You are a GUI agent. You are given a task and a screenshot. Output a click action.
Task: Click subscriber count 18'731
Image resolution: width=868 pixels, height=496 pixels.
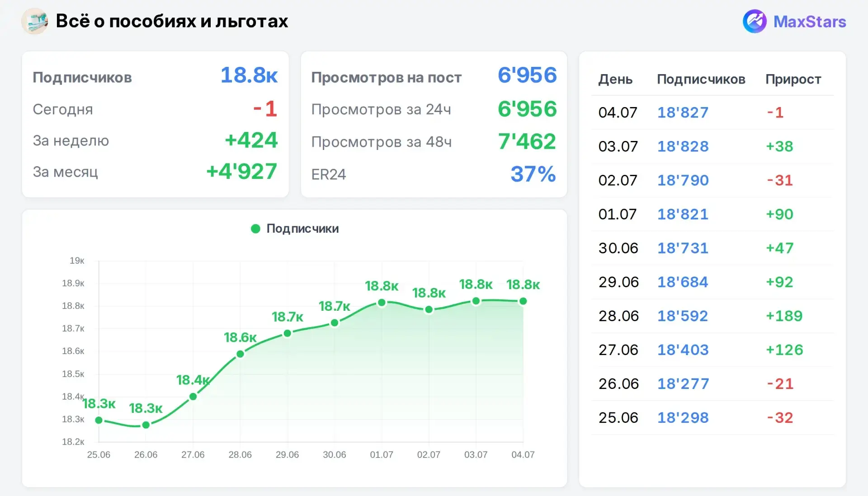[683, 248]
